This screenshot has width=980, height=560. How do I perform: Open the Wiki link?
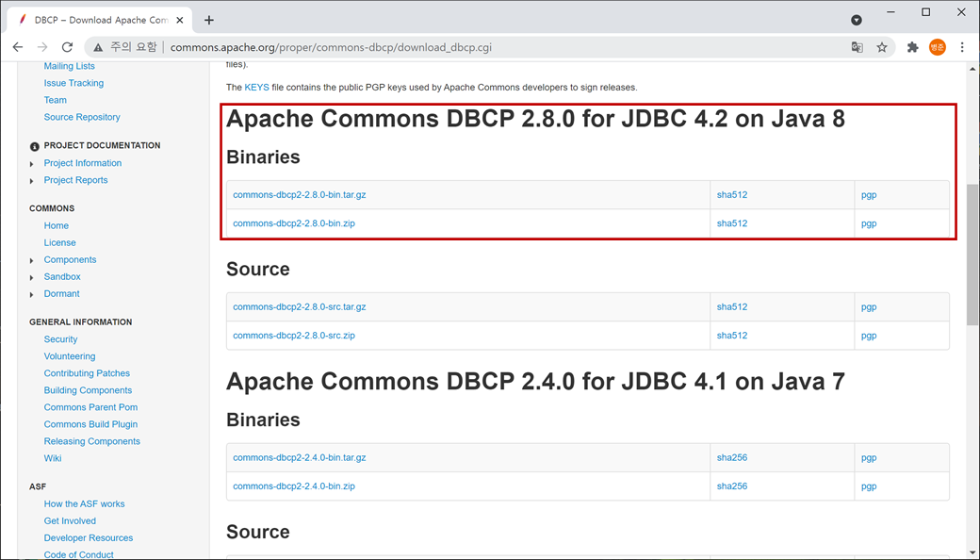click(53, 458)
